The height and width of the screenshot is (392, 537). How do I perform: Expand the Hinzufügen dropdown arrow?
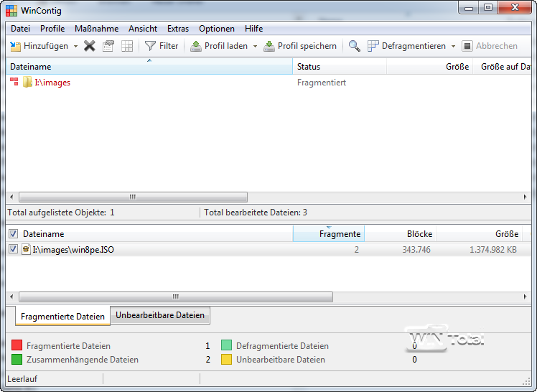pos(76,47)
